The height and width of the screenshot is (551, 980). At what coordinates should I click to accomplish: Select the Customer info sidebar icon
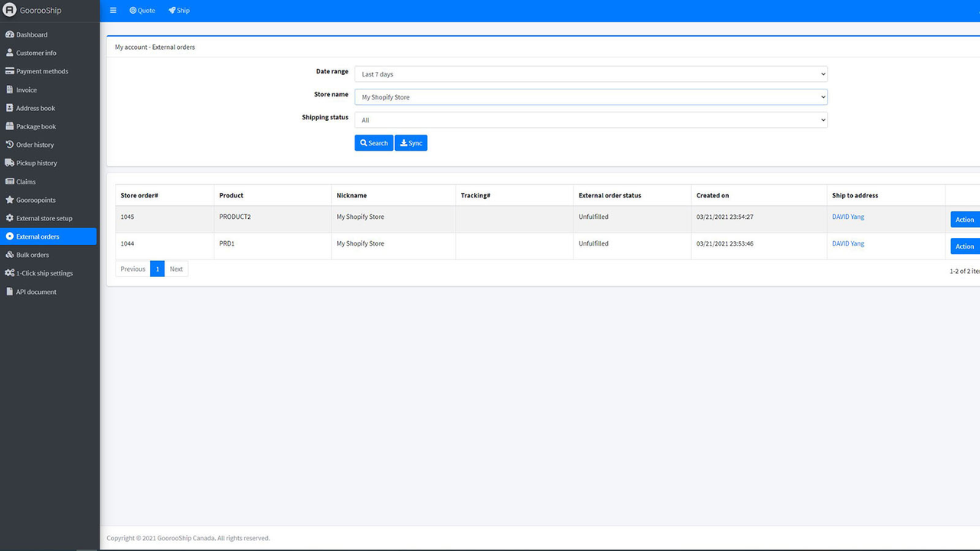[x=10, y=52]
